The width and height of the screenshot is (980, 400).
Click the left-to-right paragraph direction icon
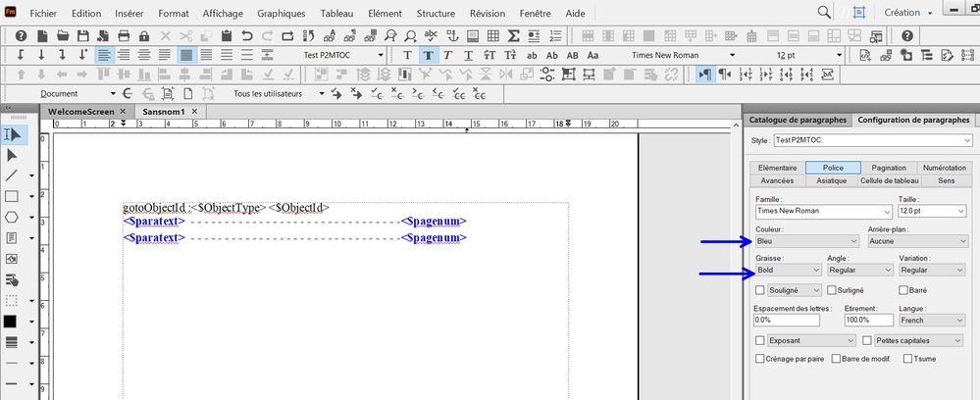tap(704, 75)
